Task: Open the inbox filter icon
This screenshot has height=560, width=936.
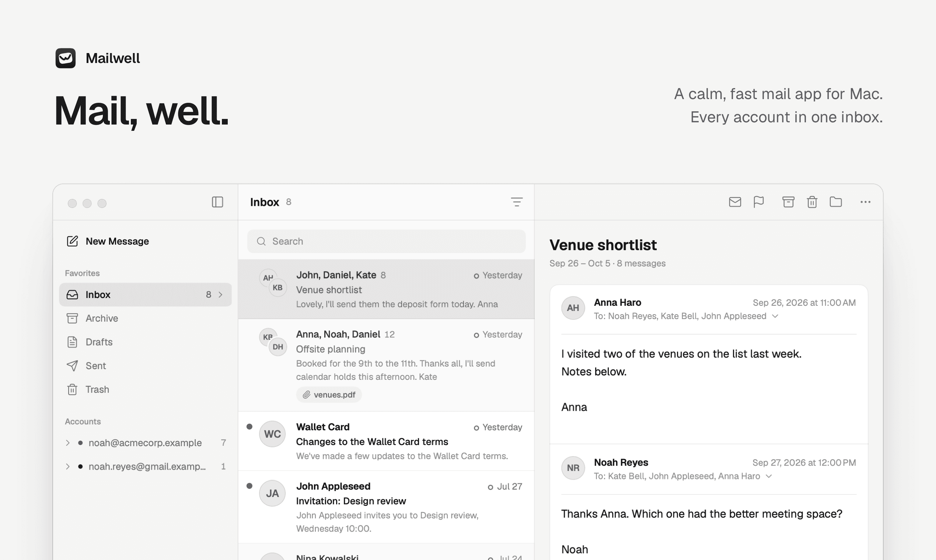Action: (x=517, y=202)
